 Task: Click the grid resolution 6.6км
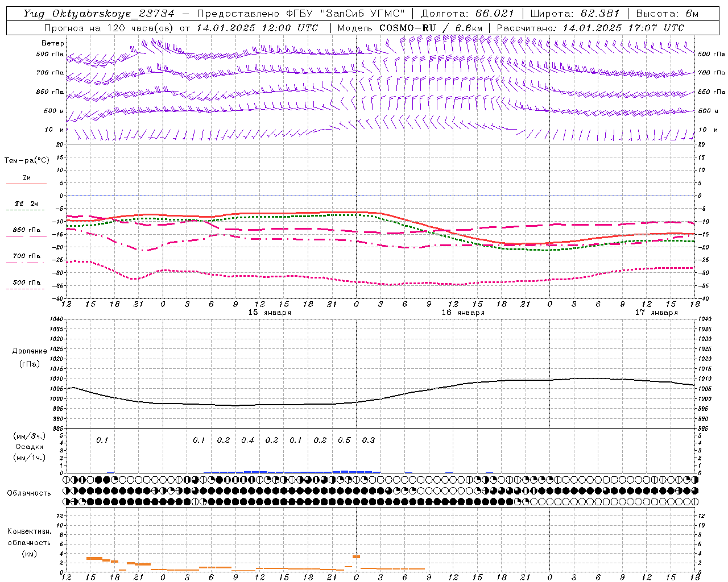469,28
